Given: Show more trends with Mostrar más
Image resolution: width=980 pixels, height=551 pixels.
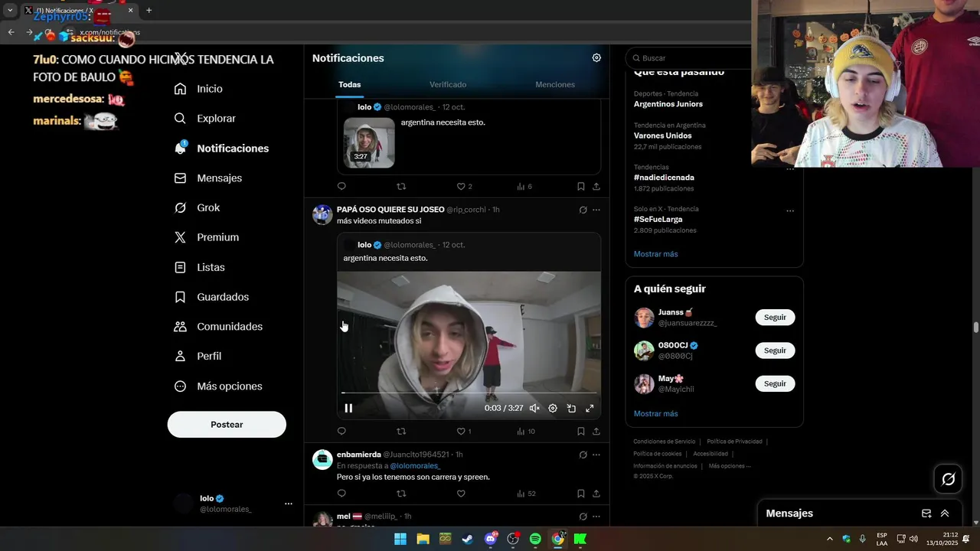Looking at the screenshot, I should (x=655, y=254).
